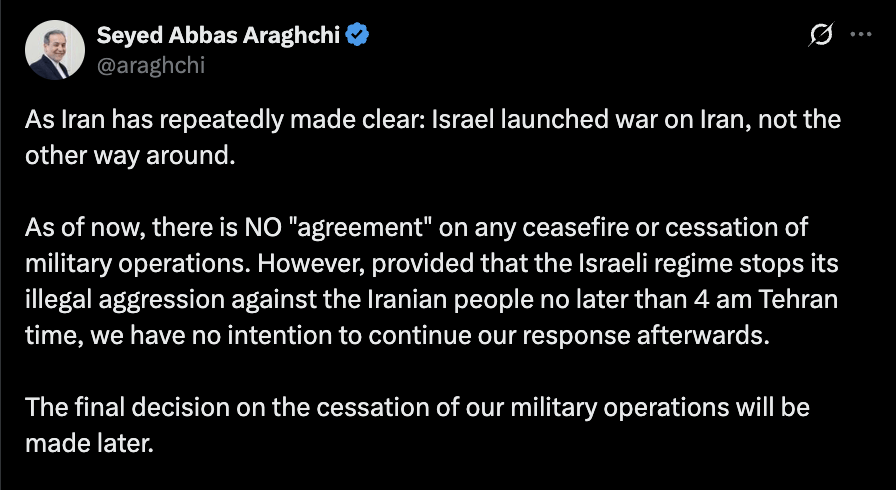Viewport: 896px width, 490px height.
Task: Click the phrase 'illegal aggression'
Action: point(125,300)
